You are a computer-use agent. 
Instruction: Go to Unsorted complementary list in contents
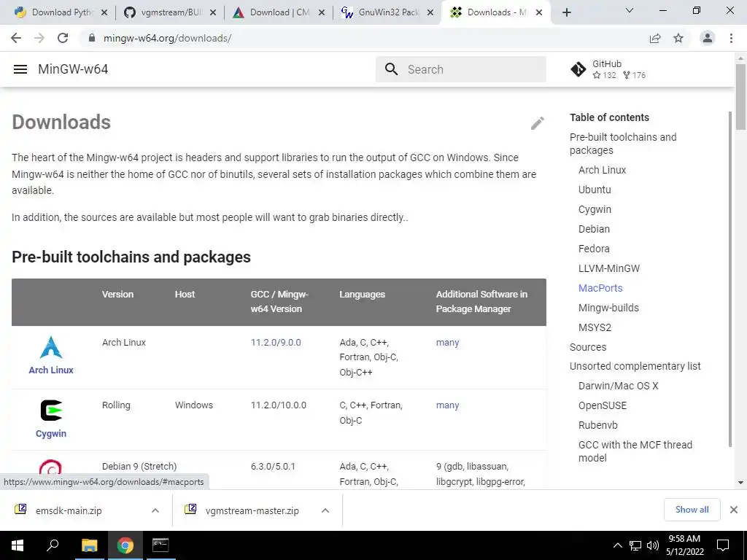click(635, 366)
